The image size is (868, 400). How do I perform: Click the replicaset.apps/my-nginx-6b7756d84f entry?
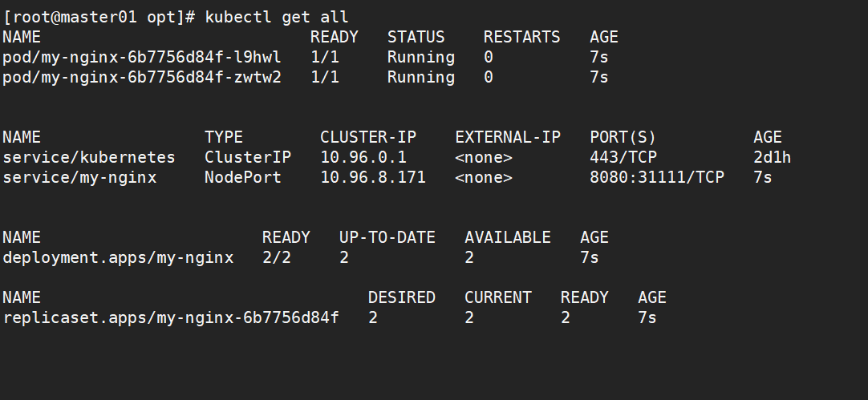(x=171, y=318)
